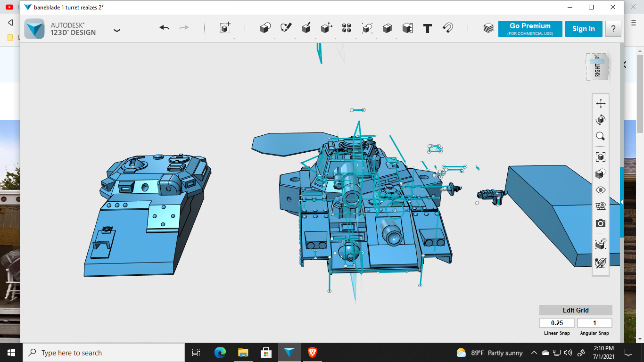Open the Grouping tool menu
The width and height of the screenshot is (644, 362).
[x=367, y=28]
